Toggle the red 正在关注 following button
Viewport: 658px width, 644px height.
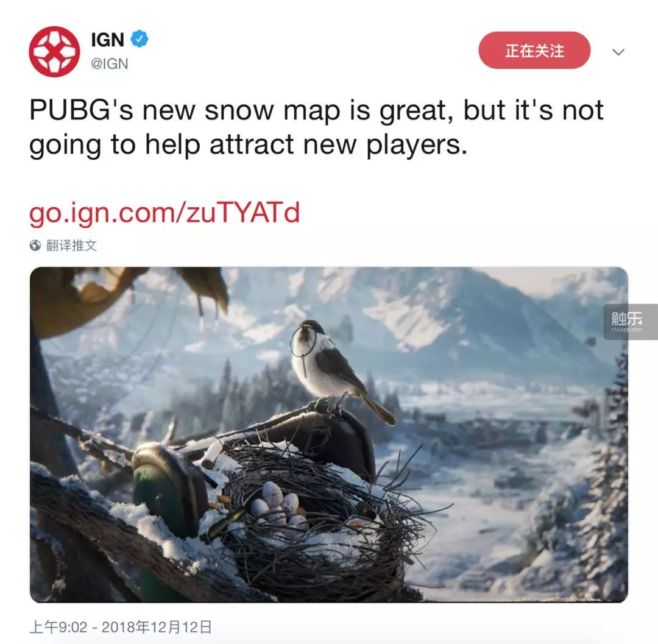coord(534,51)
